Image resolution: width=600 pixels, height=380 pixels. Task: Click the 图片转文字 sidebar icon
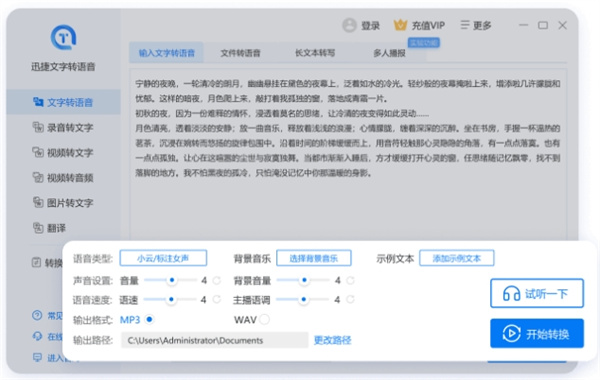(x=38, y=202)
